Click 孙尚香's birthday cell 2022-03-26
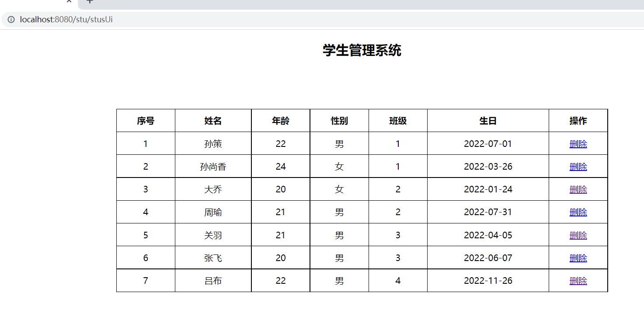644x317 pixels. coord(487,166)
